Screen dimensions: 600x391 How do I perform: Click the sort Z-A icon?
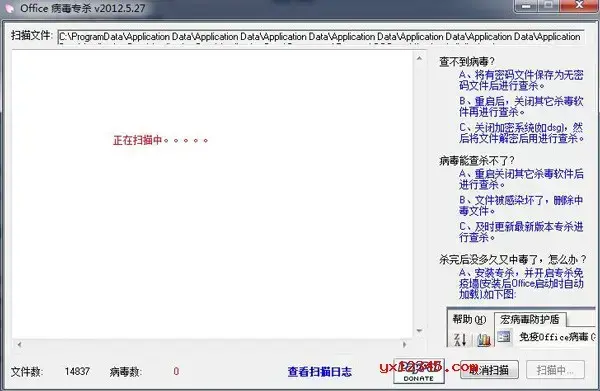click(x=460, y=339)
